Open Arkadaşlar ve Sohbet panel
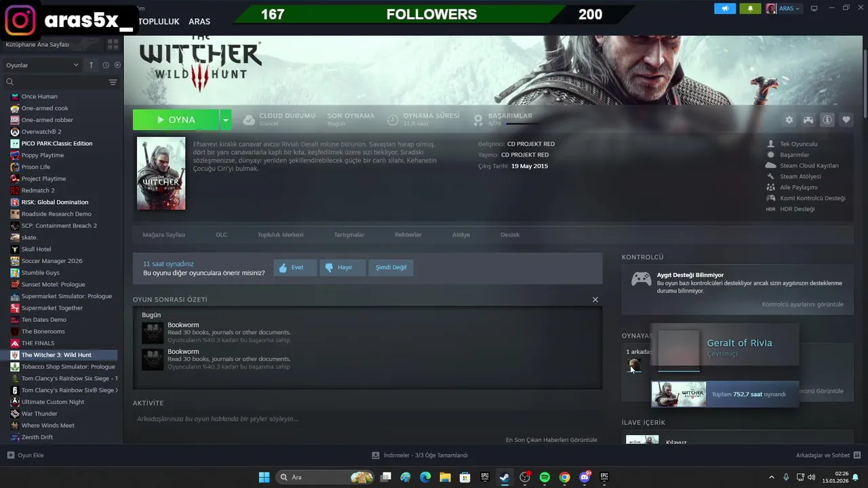Image resolution: width=868 pixels, height=488 pixels. pos(828,455)
